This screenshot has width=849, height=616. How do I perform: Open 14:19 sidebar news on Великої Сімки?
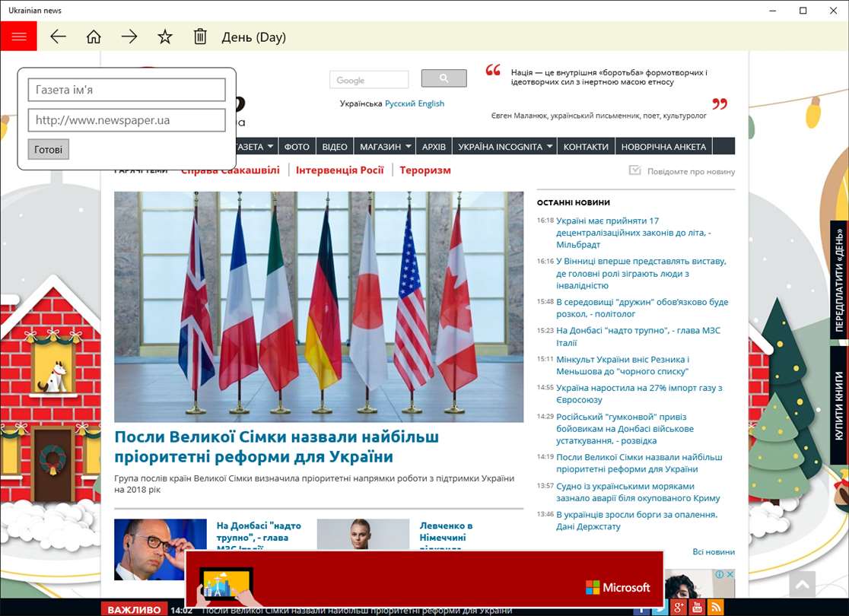pos(639,463)
